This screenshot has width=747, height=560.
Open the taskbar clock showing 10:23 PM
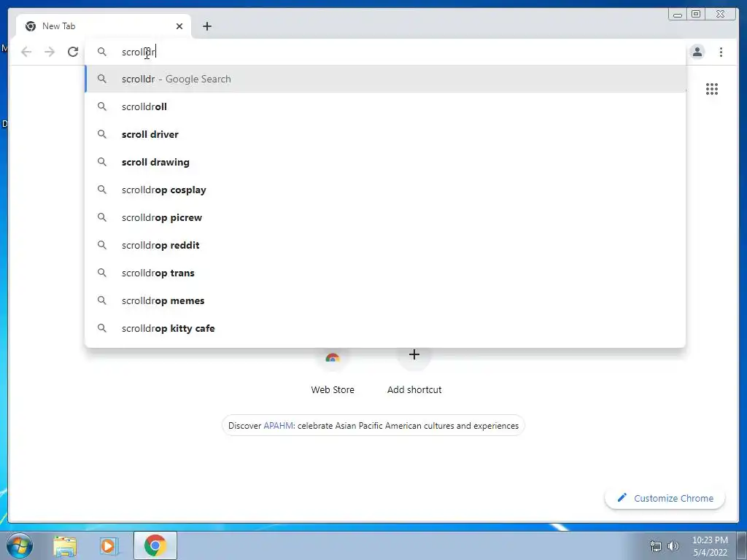(710, 546)
